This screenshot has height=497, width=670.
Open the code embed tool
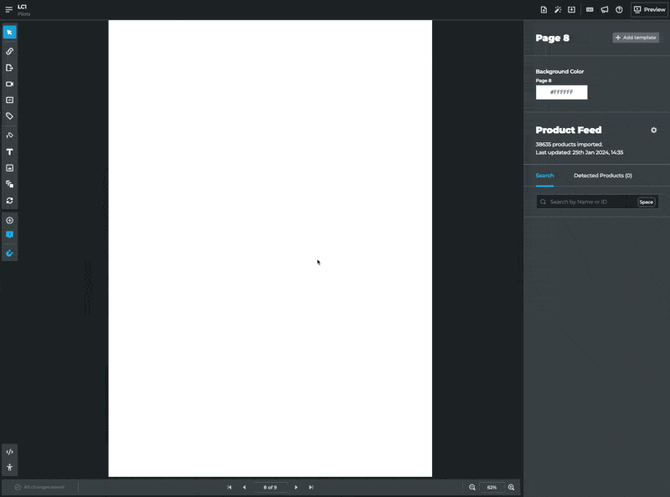tap(10, 452)
